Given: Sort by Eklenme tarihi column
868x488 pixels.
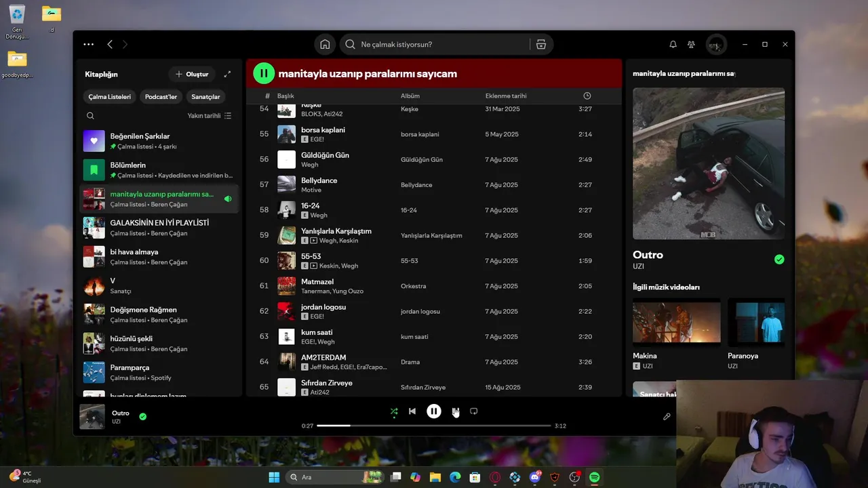Looking at the screenshot, I should tap(506, 96).
